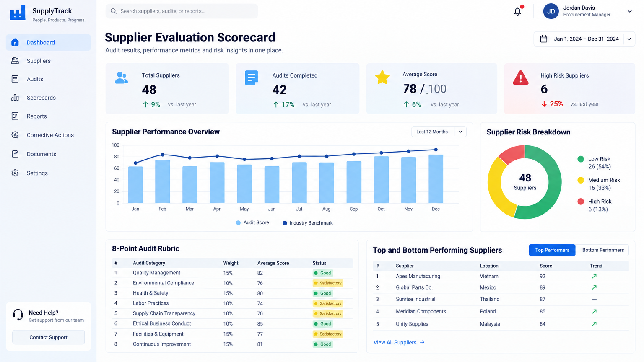Click the Scorecards bar chart icon

[x=15, y=98]
